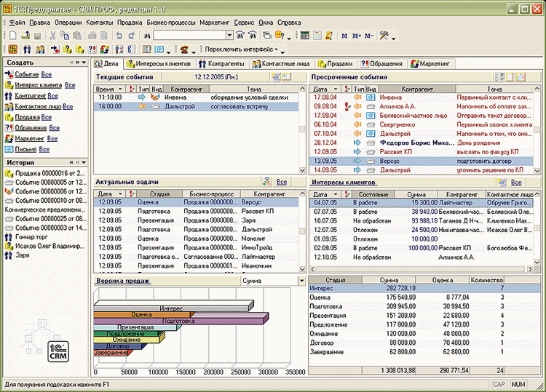Open the Операции menu
546x392 pixels.
68,23
